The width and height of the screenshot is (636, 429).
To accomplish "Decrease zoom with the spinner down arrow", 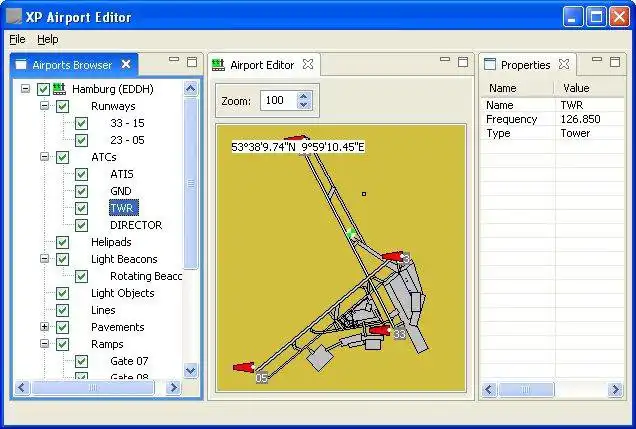I will 304,105.
